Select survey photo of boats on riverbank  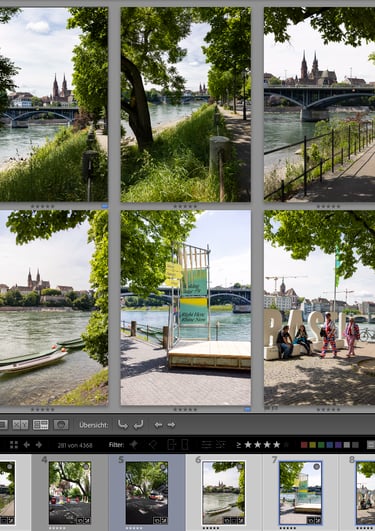point(54,308)
